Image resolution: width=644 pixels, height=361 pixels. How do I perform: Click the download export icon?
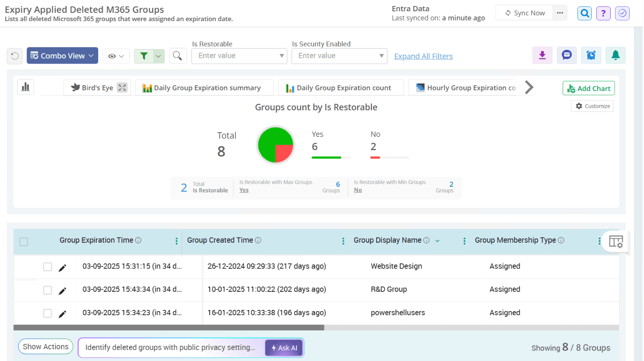pyautogui.click(x=542, y=55)
